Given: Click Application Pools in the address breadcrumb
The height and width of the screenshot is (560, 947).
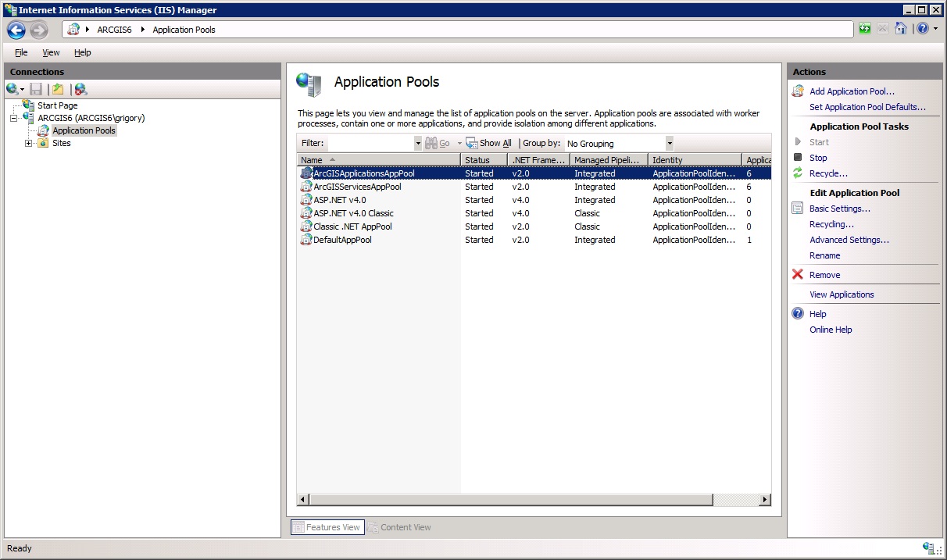Looking at the screenshot, I should pyautogui.click(x=184, y=30).
